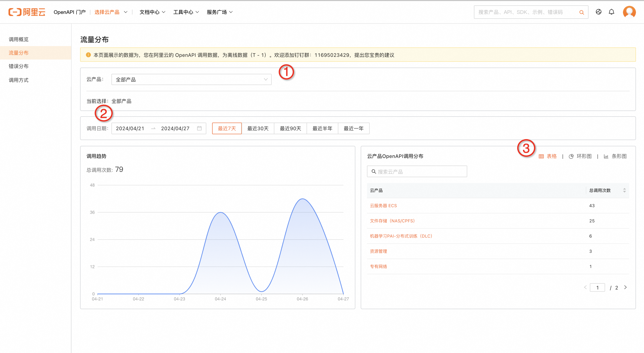Screen dimensions: 644x353
Task: Open the dashboard gauge icon in header
Action: click(x=599, y=12)
